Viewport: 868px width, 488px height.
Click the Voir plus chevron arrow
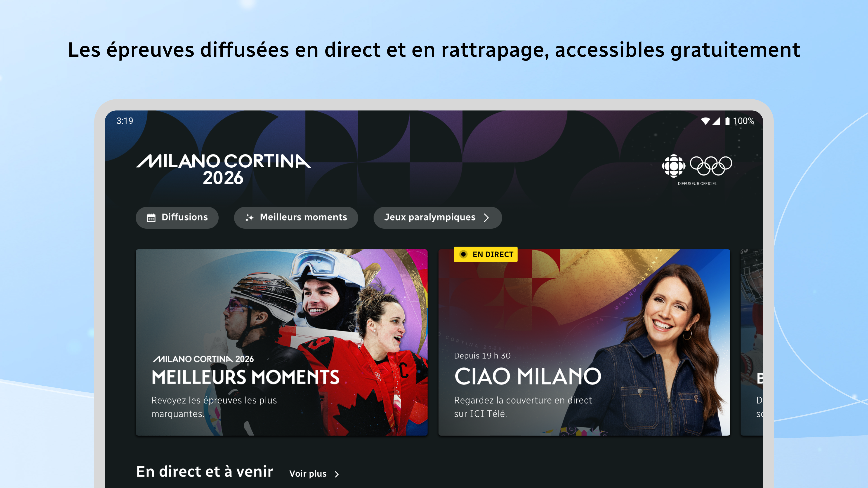click(x=337, y=474)
